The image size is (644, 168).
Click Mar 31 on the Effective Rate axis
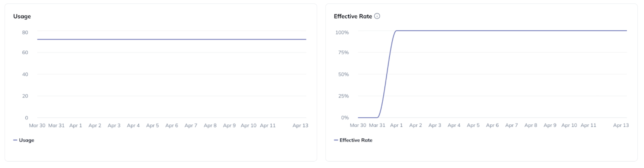pyautogui.click(x=377, y=125)
